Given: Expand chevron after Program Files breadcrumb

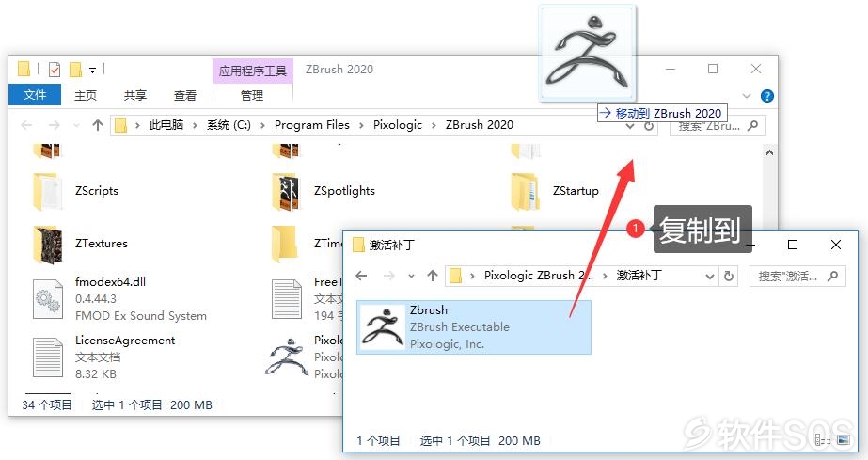Looking at the screenshot, I should (x=361, y=126).
